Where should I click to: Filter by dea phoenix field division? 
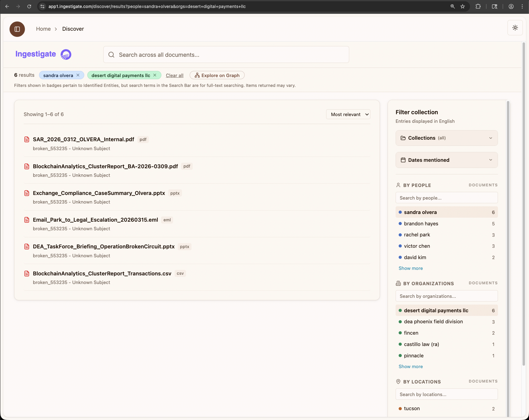(x=447, y=322)
